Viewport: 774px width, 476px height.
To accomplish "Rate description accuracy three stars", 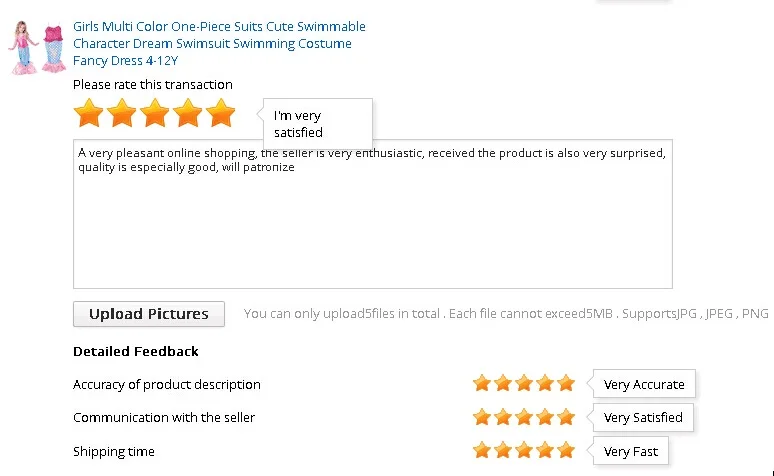I will tap(524, 383).
